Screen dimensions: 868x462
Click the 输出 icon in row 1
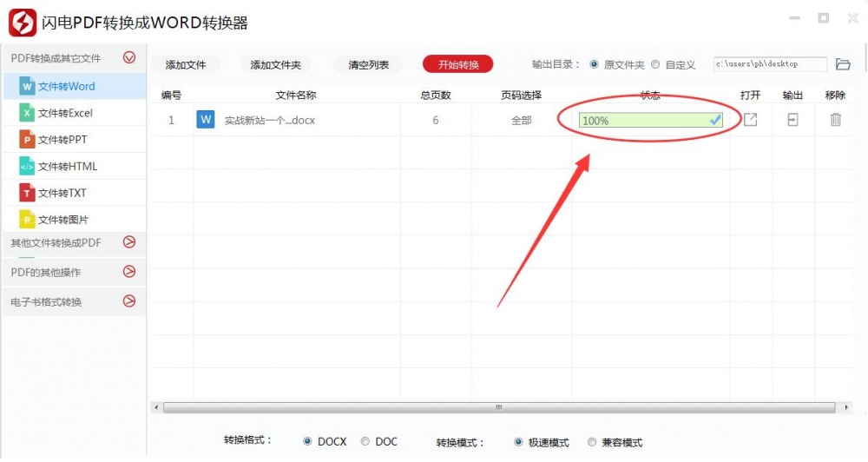[792, 119]
